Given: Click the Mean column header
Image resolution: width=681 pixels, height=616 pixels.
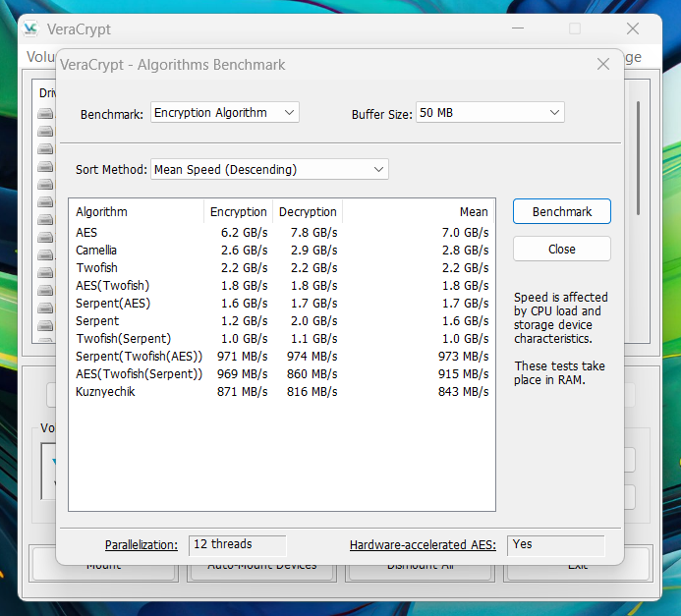Looking at the screenshot, I should coord(419,211).
